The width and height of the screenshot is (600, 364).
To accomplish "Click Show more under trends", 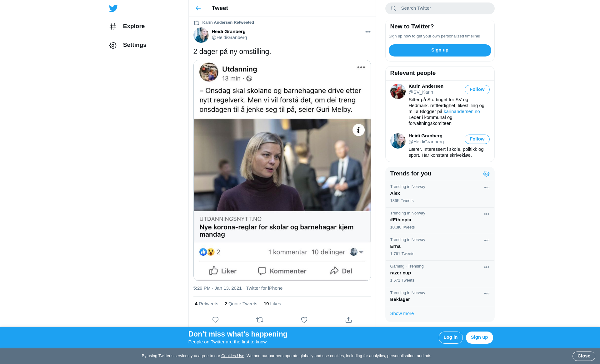I will (x=402, y=313).
